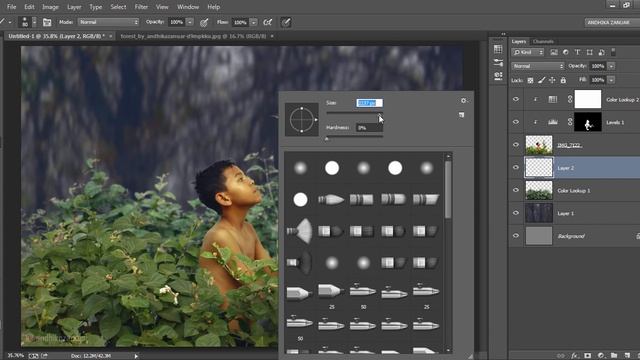Enable pressure for size icon
The width and height of the screenshot is (640, 360).
click(x=286, y=22)
